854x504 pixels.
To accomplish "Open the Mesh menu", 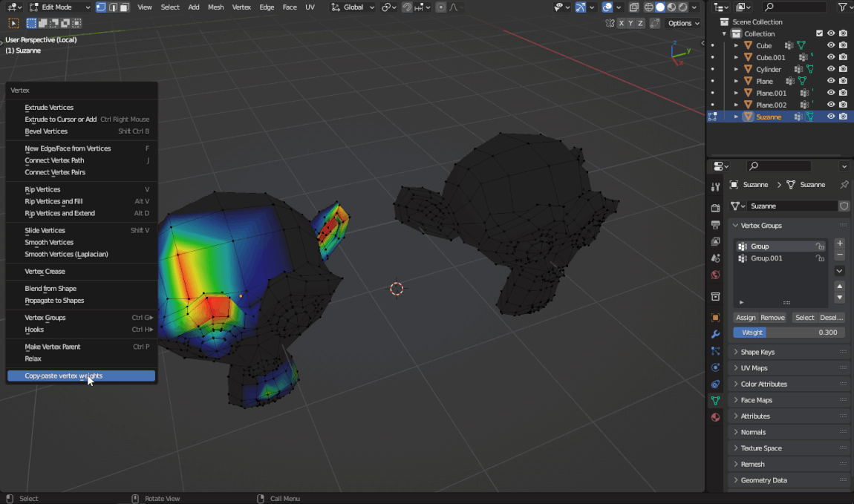I will click(215, 7).
